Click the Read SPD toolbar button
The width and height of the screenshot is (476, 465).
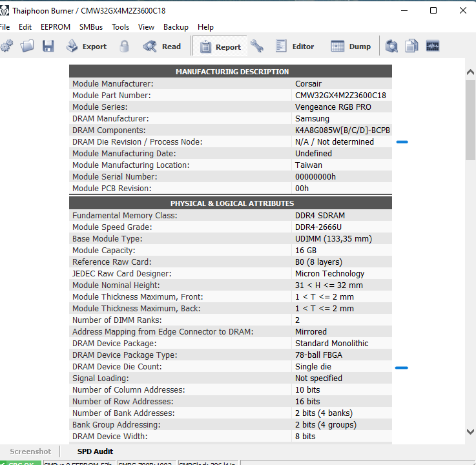[x=162, y=46]
